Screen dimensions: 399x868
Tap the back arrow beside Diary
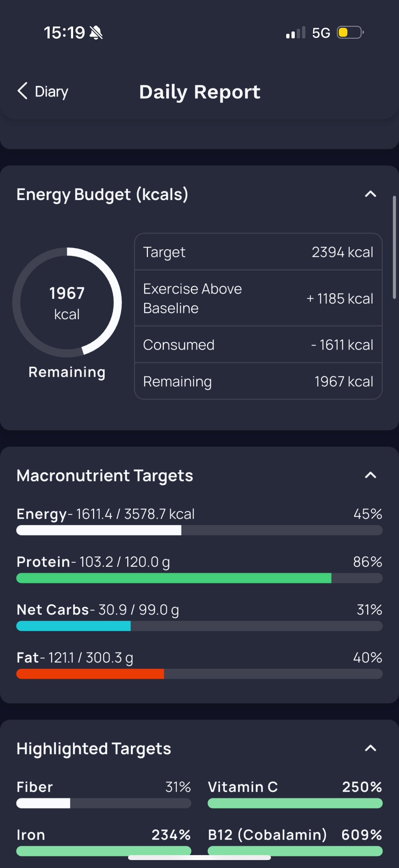point(22,91)
